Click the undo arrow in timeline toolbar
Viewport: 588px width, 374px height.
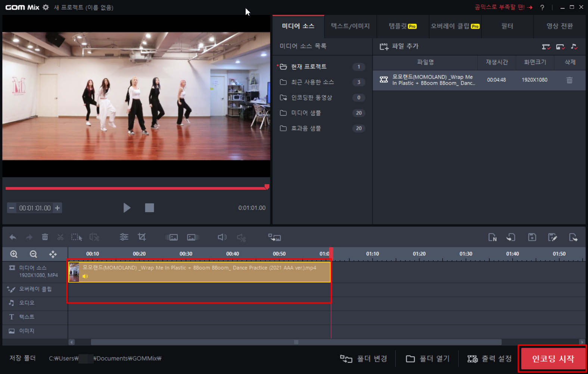[13, 237]
